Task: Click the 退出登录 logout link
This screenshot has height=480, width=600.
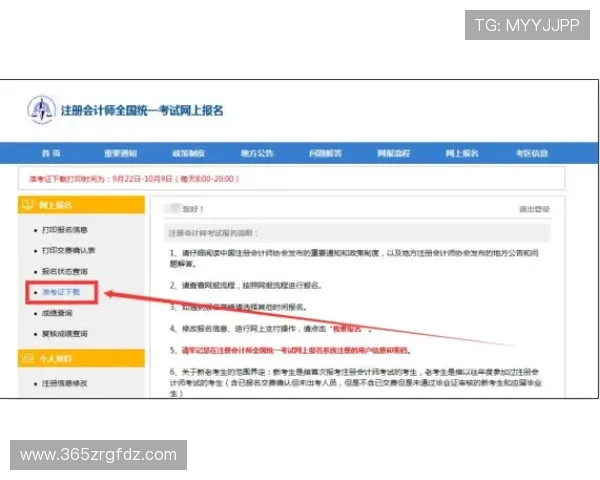Action: [x=534, y=209]
